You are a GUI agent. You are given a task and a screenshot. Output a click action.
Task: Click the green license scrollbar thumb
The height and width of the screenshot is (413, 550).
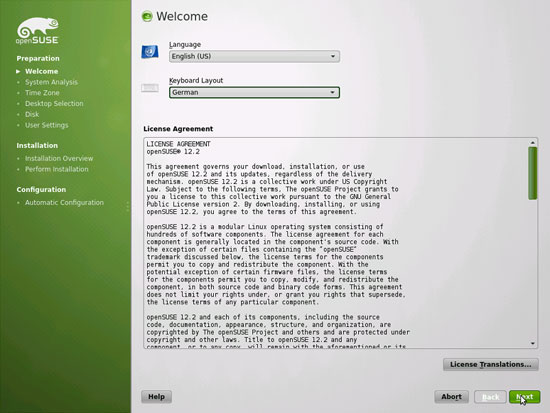click(x=533, y=173)
